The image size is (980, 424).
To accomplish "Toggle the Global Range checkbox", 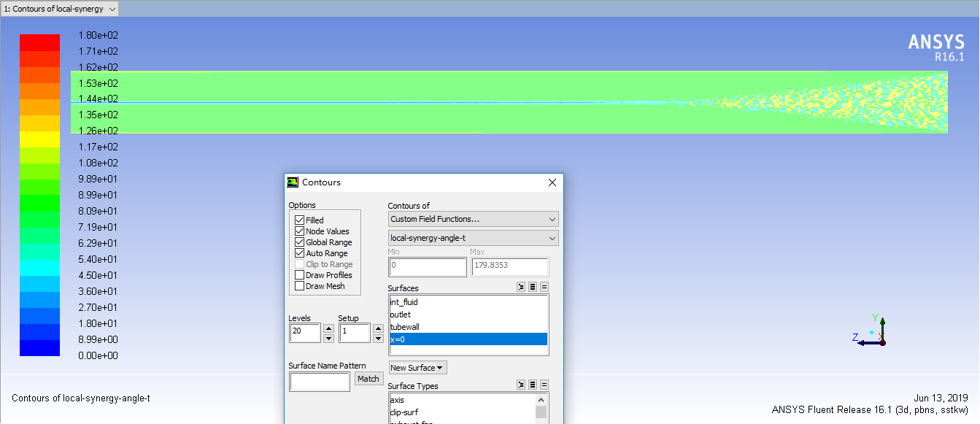I will pyautogui.click(x=299, y=242).
